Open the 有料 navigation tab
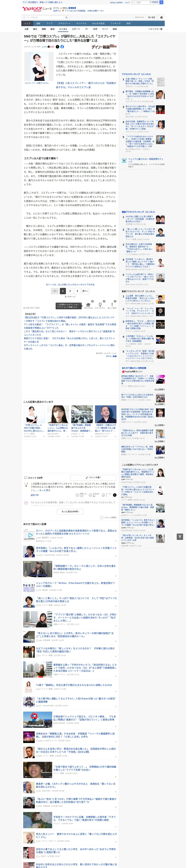This screenshot has height=868, width=186. pos(128,24)
